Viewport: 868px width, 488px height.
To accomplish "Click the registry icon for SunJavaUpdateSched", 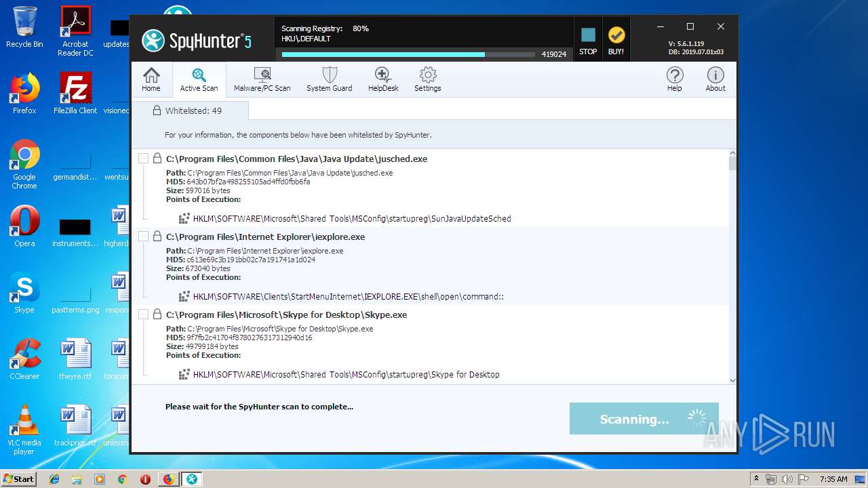I will click(184, 218).
